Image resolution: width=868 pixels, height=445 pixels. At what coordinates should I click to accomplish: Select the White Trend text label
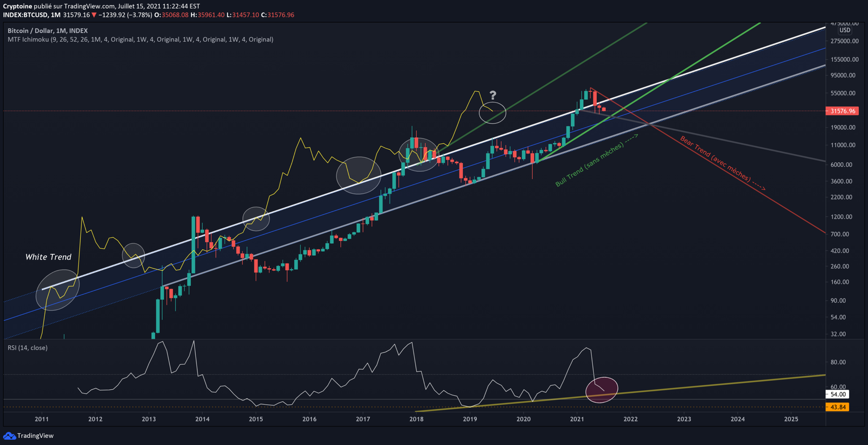48,257
